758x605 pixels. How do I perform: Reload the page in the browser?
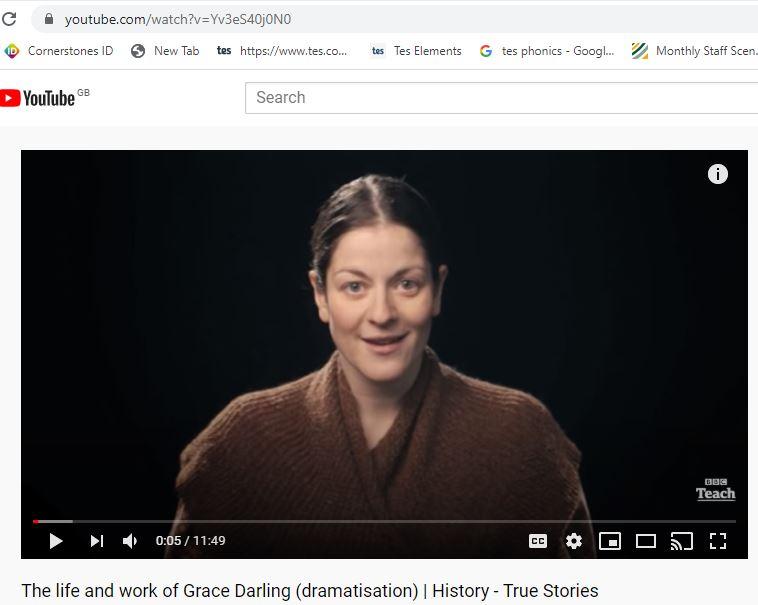tap(10, 19)
